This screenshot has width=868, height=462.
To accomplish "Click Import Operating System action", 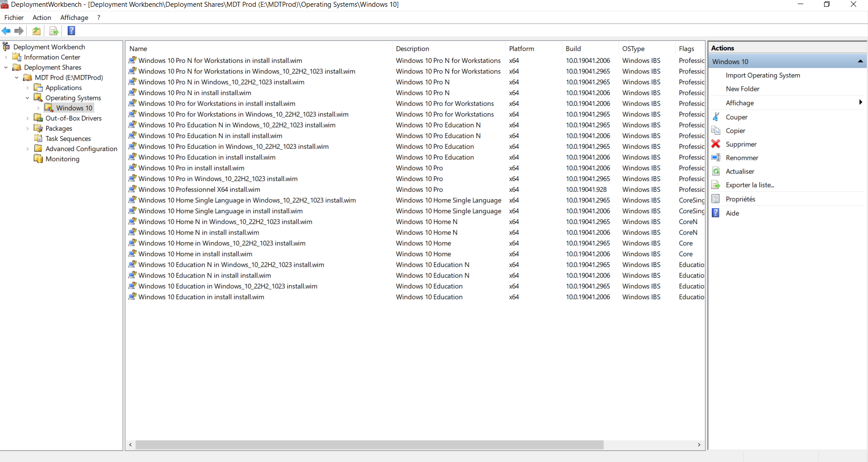I will (762, 75).
